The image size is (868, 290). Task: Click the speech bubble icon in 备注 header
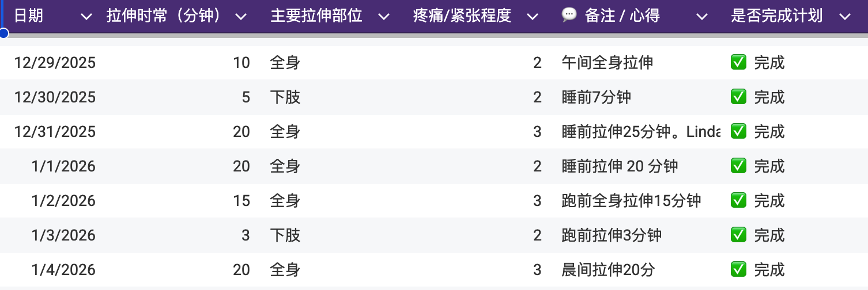(x=569, y=16)
